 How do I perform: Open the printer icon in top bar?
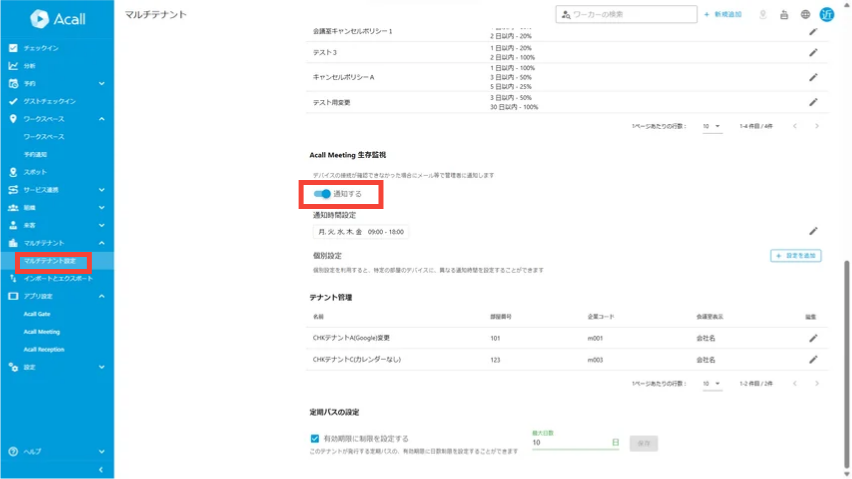784,15
